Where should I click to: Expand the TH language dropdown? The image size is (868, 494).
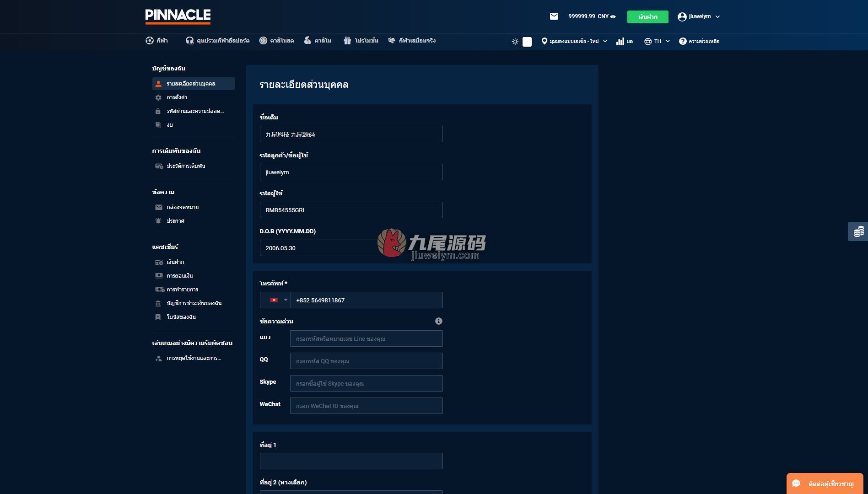click(x=657, y=41)
